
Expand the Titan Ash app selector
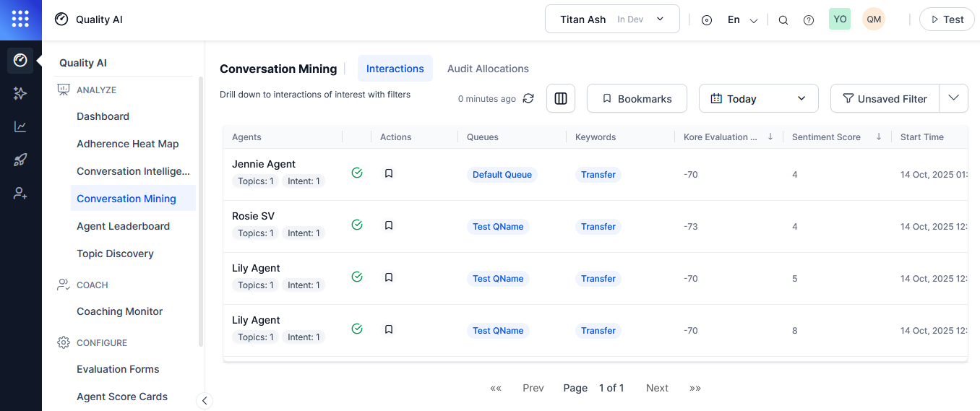point(611,20)
